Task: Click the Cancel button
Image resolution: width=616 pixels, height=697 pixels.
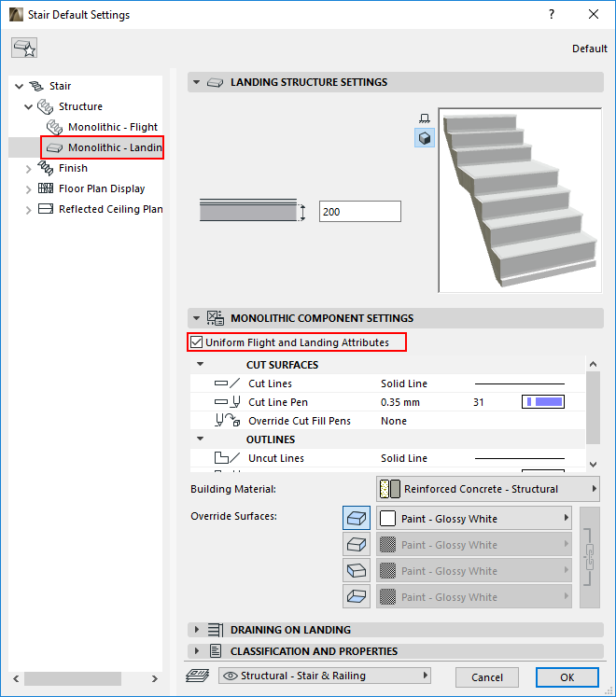Action: [487, 677]
